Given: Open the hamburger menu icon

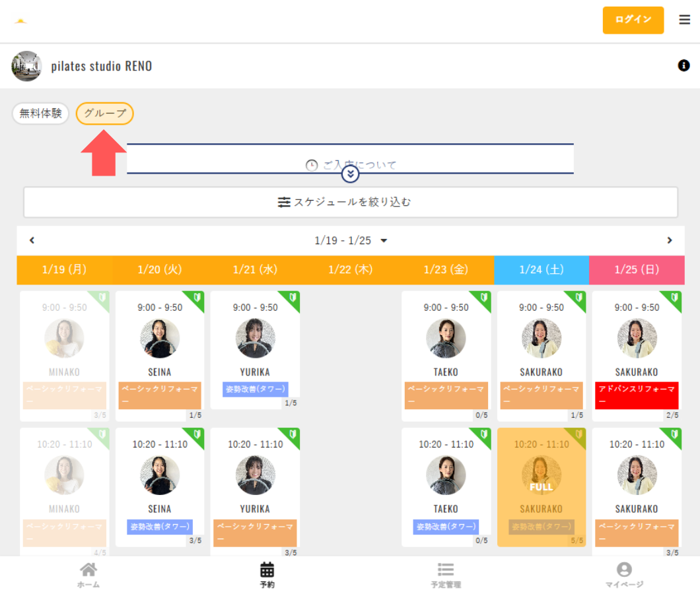Looking at the screenshot, I should pos(684,20).
